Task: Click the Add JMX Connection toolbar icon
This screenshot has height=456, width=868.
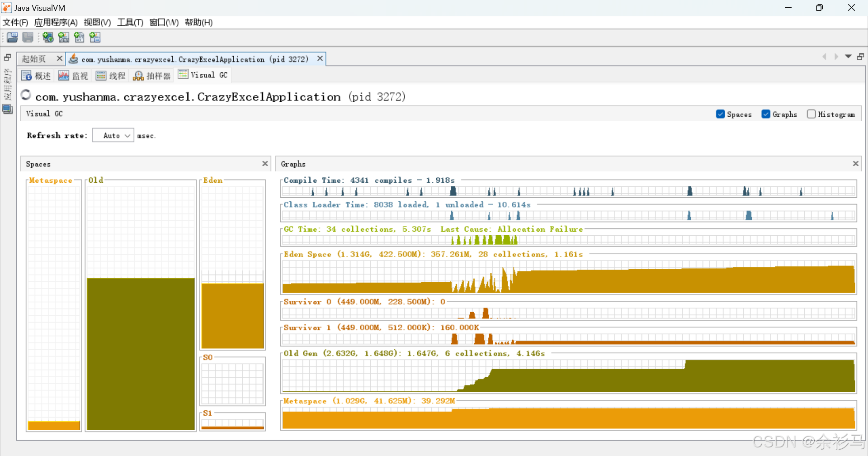Action: [x=64, y=38]
